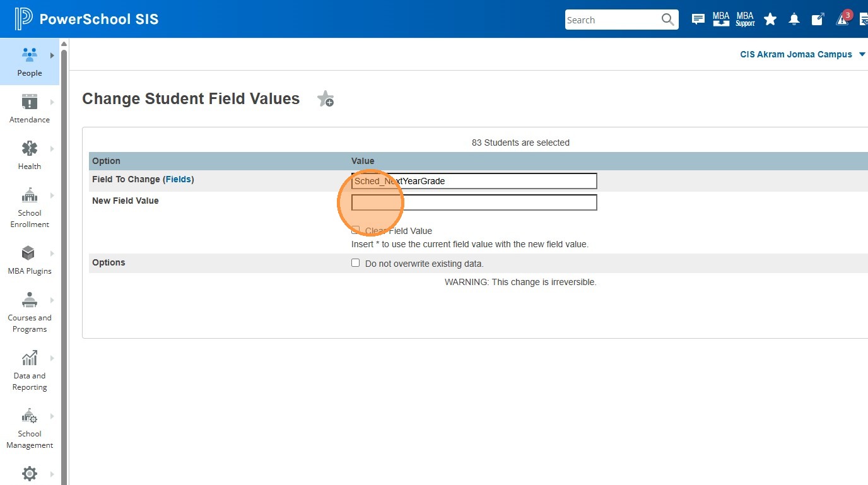Open Courses and Programs in sidebar

click(x=30, y=312)
